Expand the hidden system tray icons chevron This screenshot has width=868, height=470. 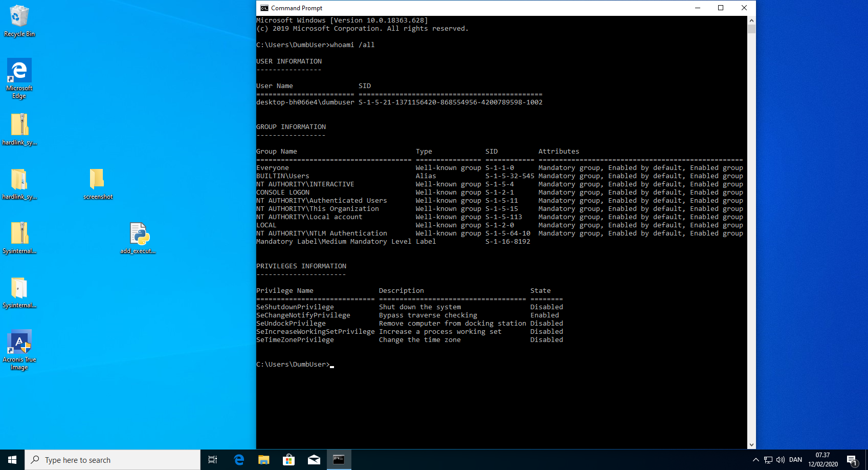[x=755, y=460]
